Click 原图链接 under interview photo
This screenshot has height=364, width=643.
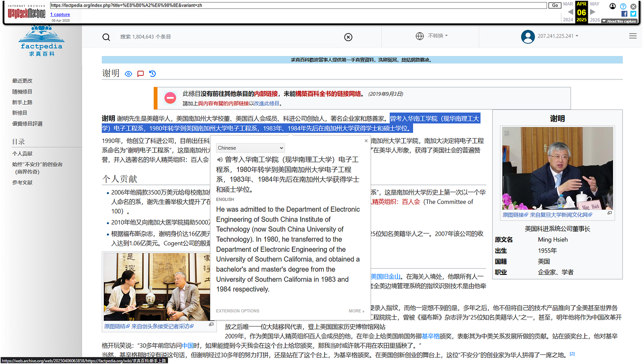(116, 326)
